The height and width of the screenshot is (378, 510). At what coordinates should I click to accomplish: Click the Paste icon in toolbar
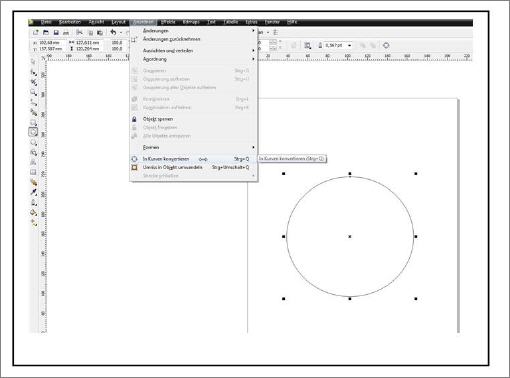pos(100,33)
